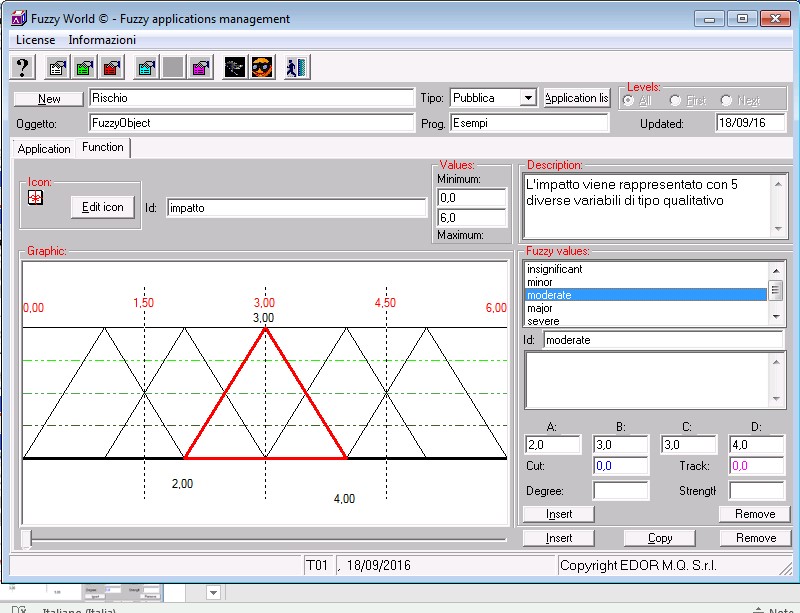800x613 pixels.
Task: Click the Copy button
Action: pyautogui.click(x=659, y=538)
